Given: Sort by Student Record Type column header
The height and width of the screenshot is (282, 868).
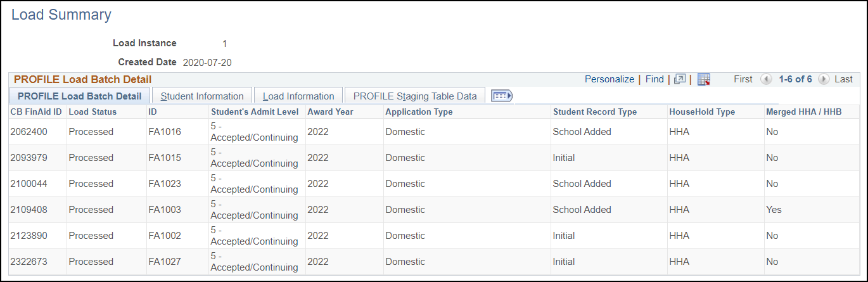Looking at the screenshot, I should 595,112.
